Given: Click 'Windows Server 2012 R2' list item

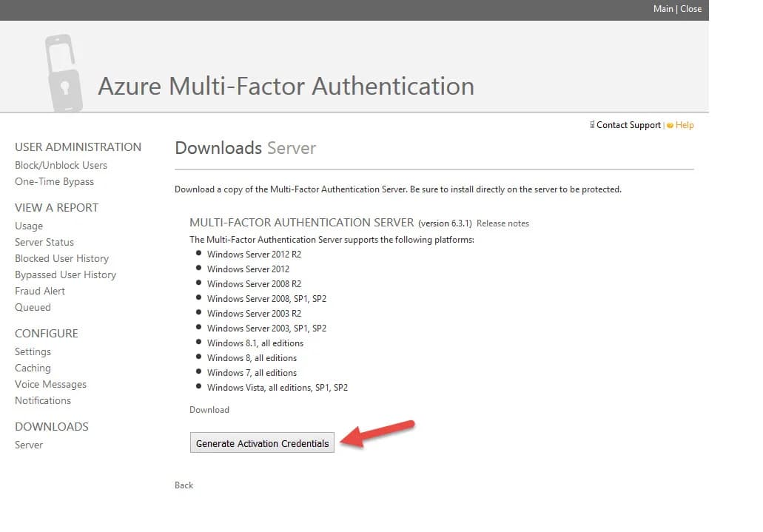Looking at the screenshot, I should point(254,254).
